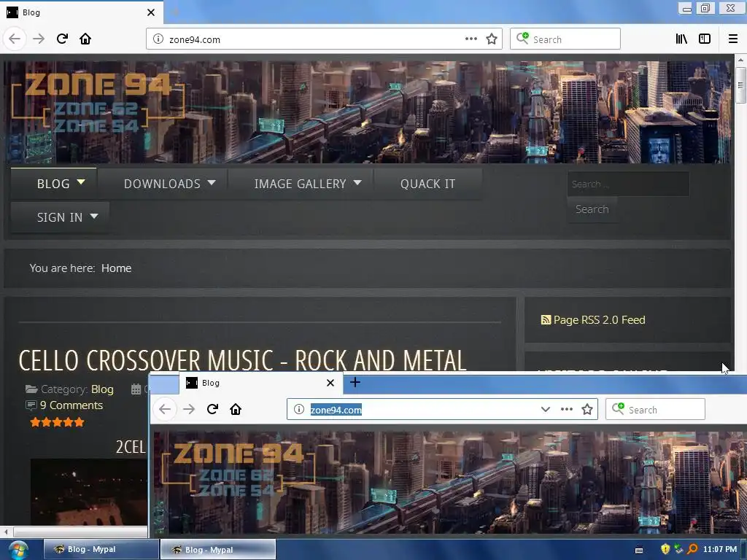
Task: Open page actions menu in front window URL bar
Action: [566, 409]
